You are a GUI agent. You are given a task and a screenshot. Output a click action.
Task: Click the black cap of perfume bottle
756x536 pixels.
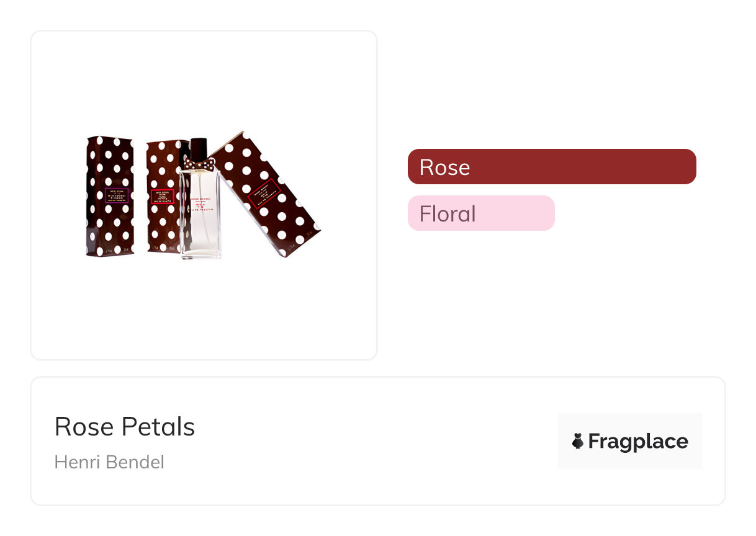click(199, 148)
